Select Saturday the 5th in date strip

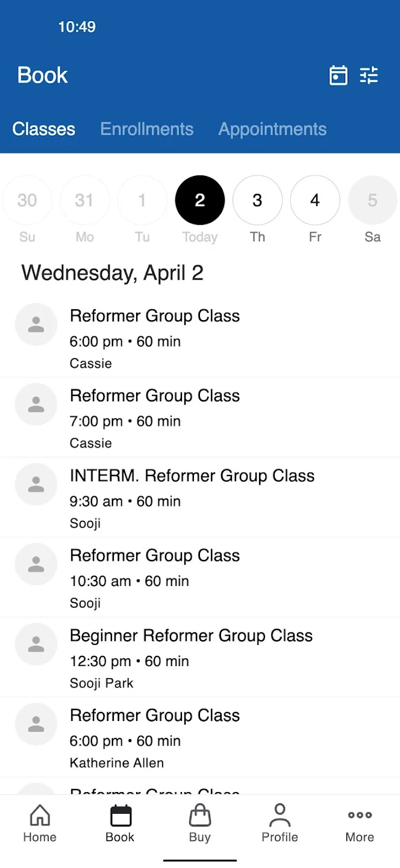click(x=372, y=200)
